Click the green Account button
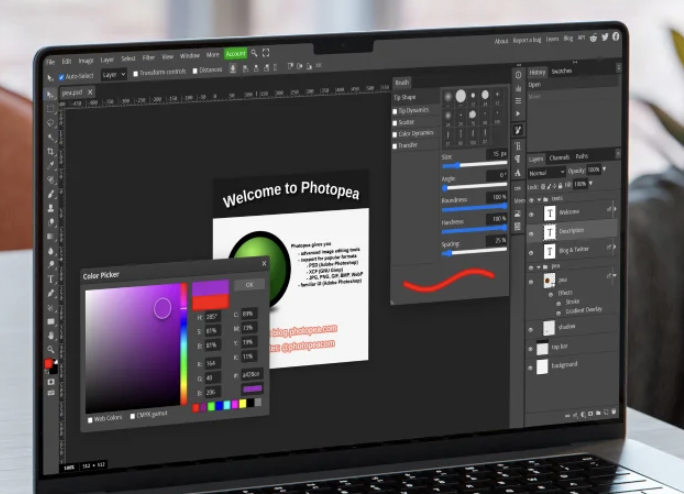Viewport: 684px width, 494px height. click(x=235, y=54)
